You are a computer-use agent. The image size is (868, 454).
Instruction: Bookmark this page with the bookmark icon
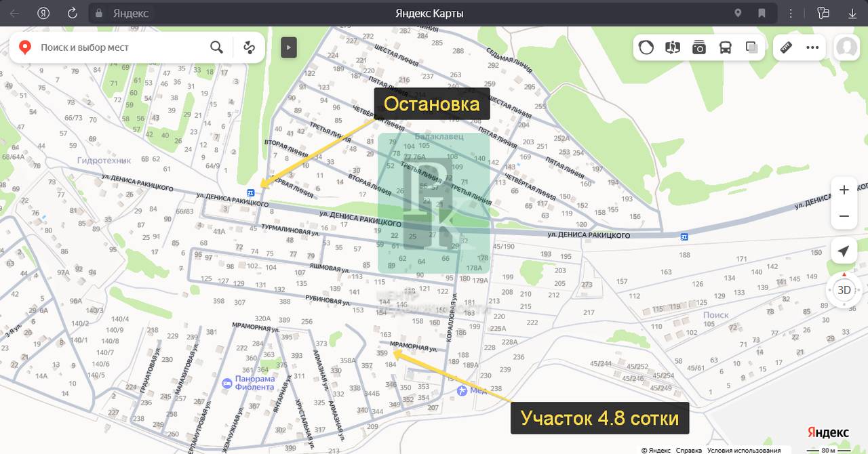click(762, 13)
